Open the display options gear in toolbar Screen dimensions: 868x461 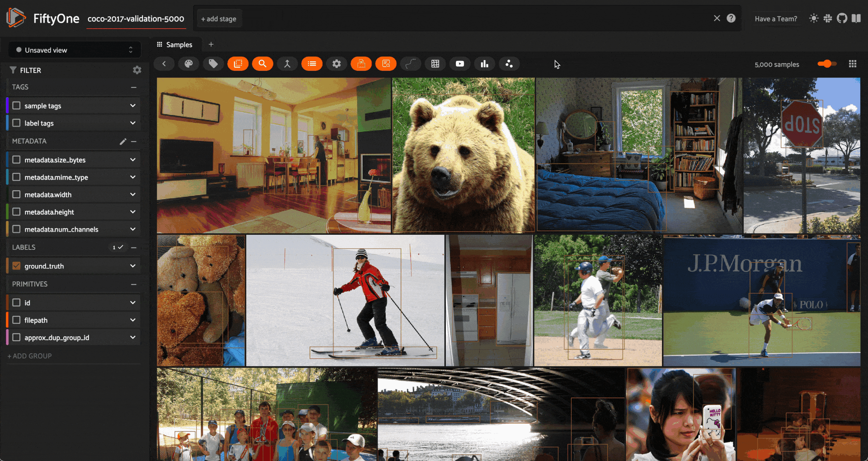pos(336,64)
